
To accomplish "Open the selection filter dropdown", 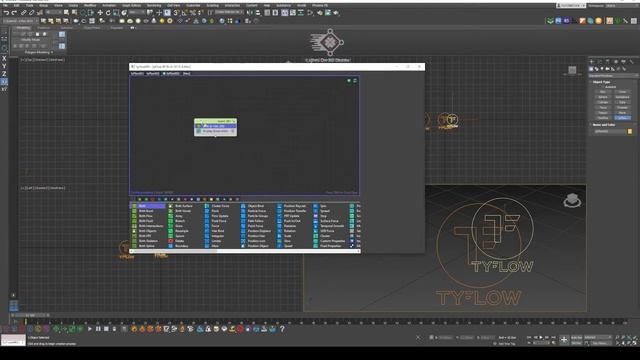I will pos(53,13).
